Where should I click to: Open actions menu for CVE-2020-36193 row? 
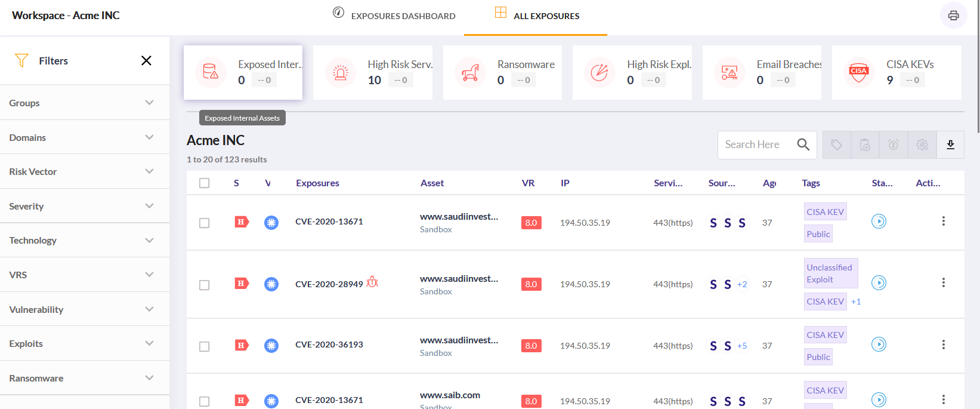pos(943,345)
